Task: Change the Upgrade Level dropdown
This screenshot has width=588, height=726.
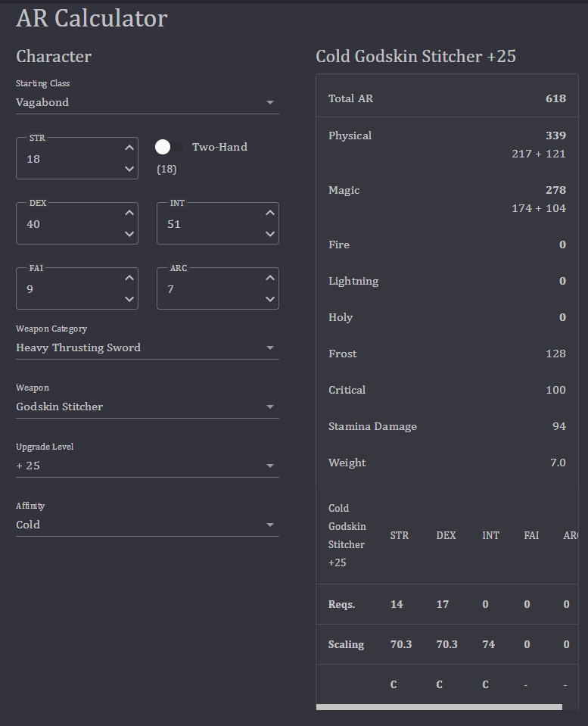Action: [147, 466]
